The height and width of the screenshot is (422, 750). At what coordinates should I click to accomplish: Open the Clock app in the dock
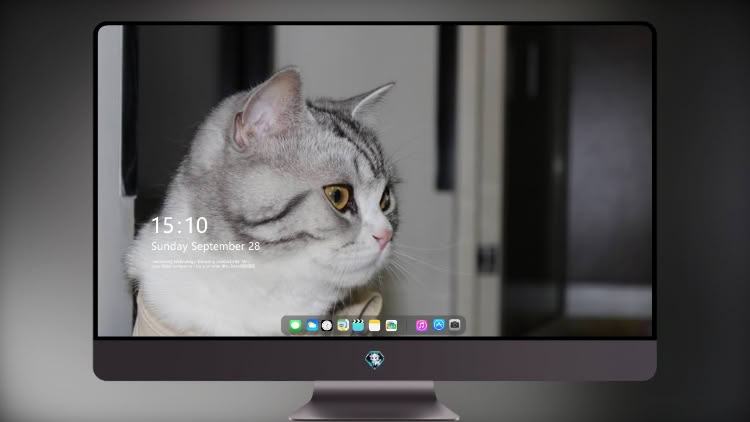[x=327, y=326]
